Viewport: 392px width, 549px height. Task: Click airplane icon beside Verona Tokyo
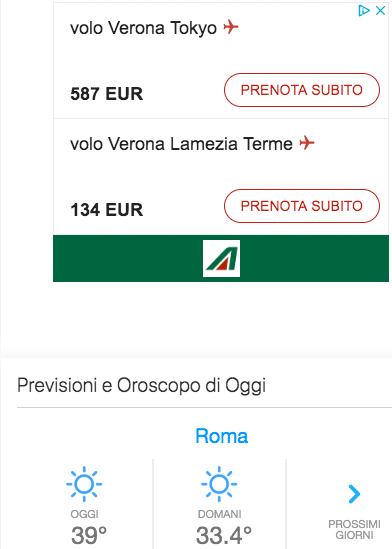[231, 27]
